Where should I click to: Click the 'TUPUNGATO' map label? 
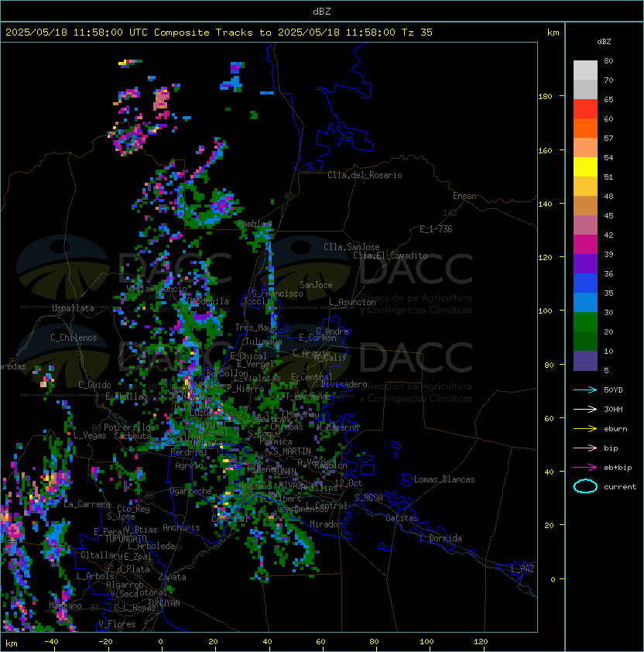(125, 538)
